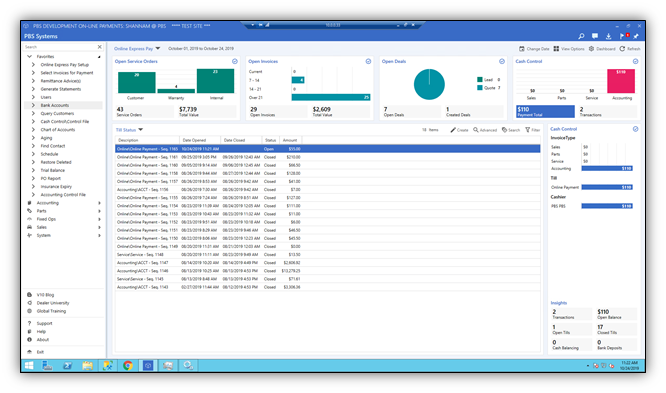Expand the Fixed Ops module menu

(99, 219)
